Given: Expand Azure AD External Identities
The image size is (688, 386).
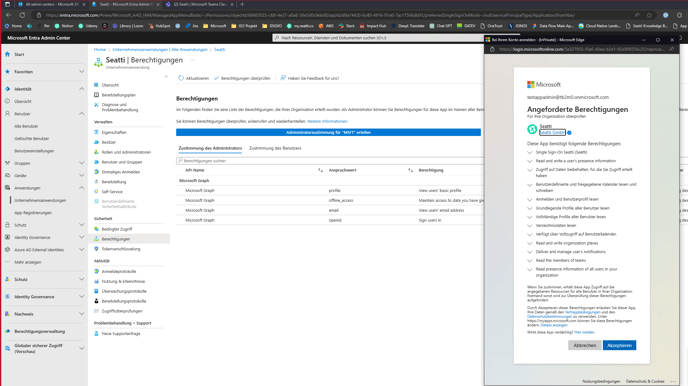Looking at the screenshot, I should pos(82,250).
